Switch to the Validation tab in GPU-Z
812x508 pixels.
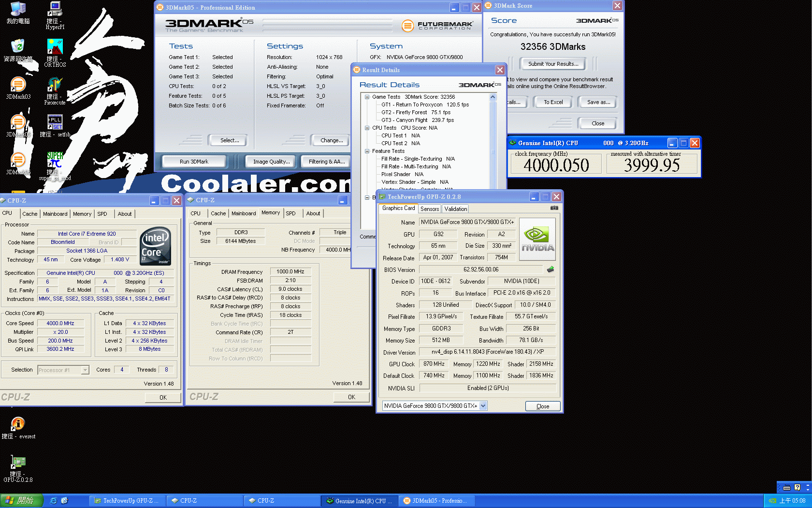[x=456, y=209]
